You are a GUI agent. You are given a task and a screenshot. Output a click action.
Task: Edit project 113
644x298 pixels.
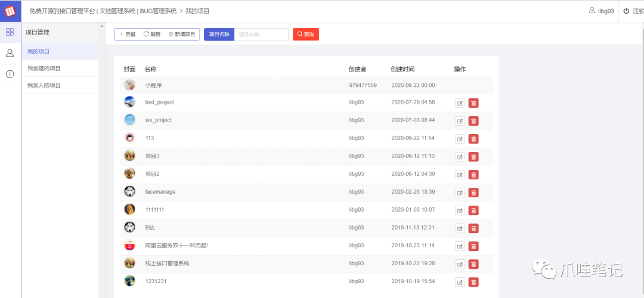460,139
